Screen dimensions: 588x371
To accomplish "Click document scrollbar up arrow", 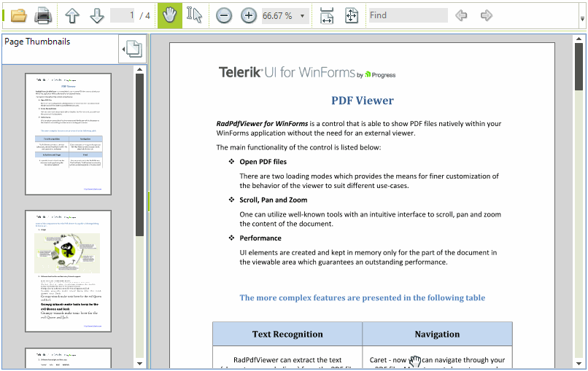I will 579,39.
